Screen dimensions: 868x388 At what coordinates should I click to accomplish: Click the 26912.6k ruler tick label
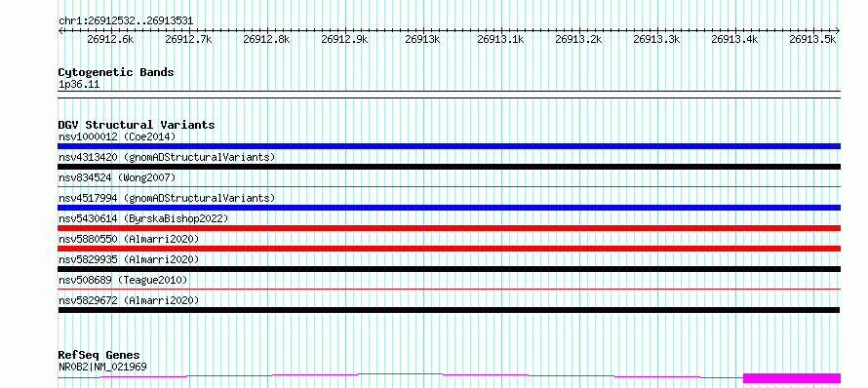pyautogui.click(x=110, y=39)
